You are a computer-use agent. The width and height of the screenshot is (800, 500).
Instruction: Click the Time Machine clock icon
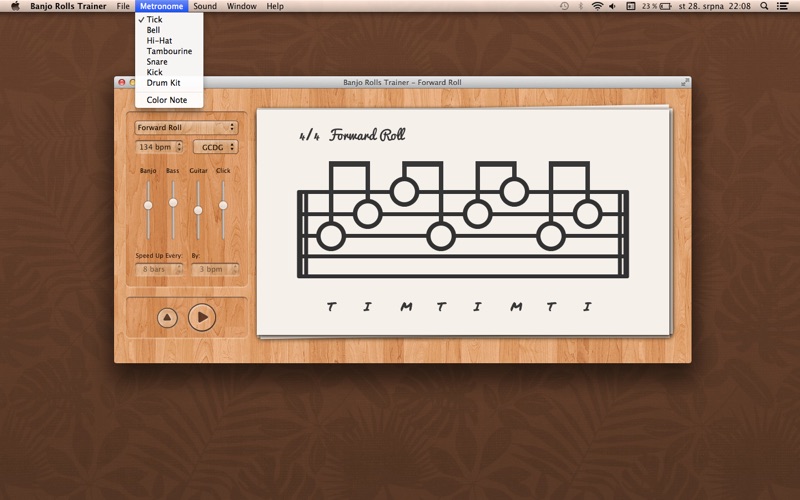point(564,6)
